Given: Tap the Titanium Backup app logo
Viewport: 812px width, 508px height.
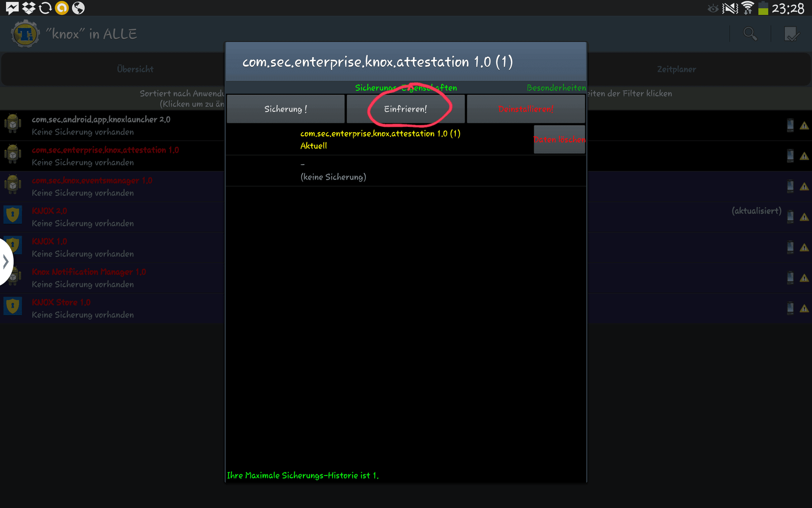Looking at the screenshot, I should coord(25,34).
